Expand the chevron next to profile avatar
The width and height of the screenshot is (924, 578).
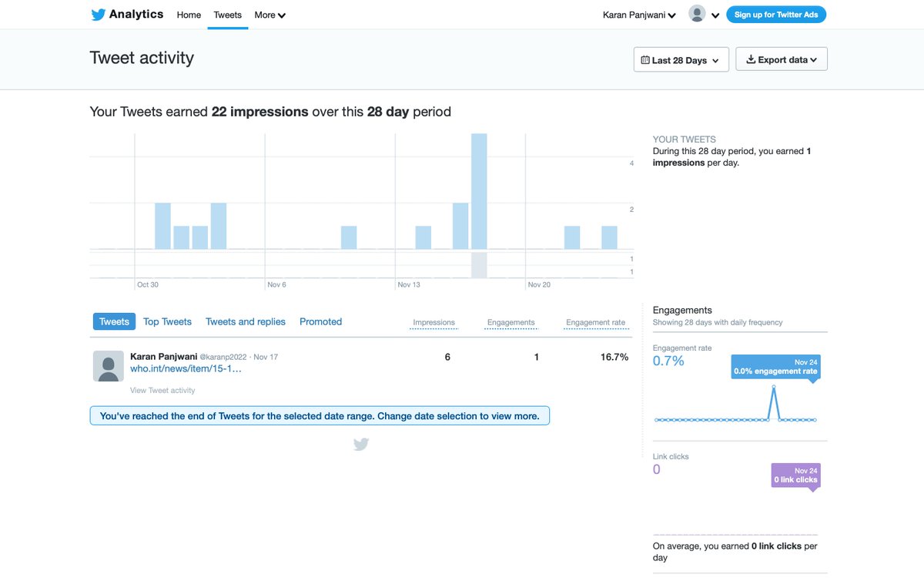pos(715,15)
